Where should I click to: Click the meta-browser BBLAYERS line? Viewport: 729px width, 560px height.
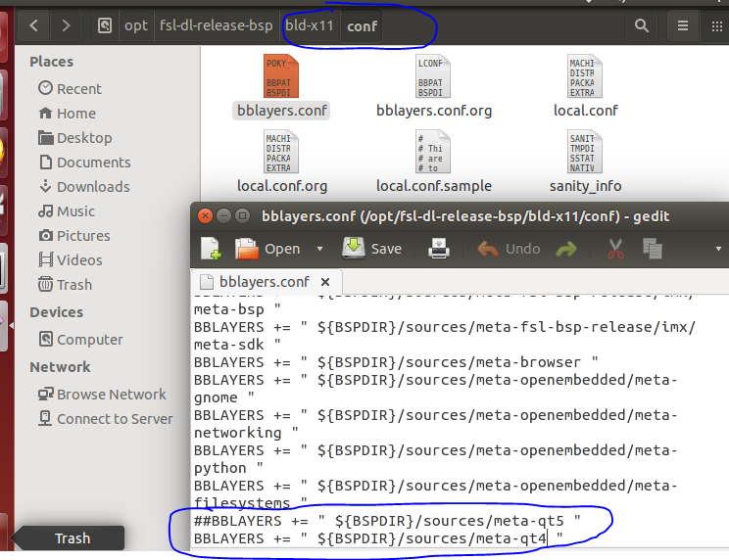[396, 362]
